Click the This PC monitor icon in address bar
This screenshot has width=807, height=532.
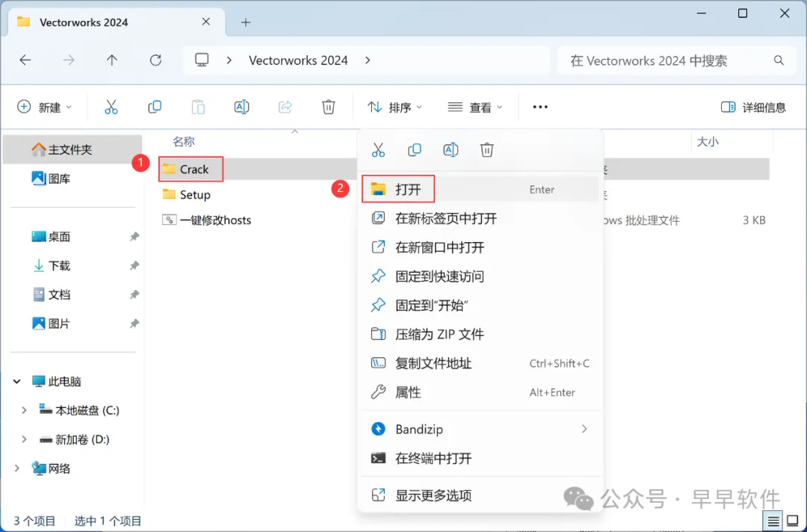coord(202,61)
